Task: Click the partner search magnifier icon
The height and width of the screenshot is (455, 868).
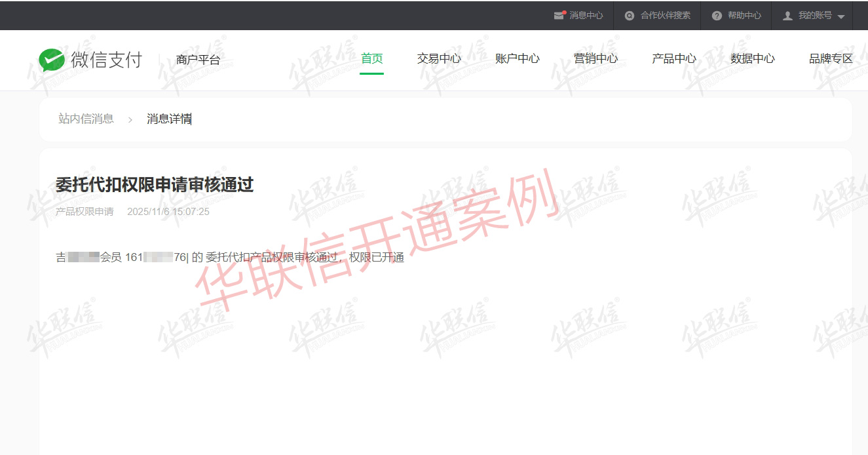Action: click(630, 15)
